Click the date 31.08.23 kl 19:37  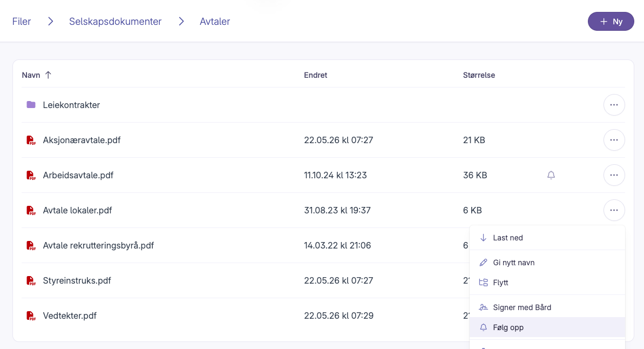coord(337,211)
